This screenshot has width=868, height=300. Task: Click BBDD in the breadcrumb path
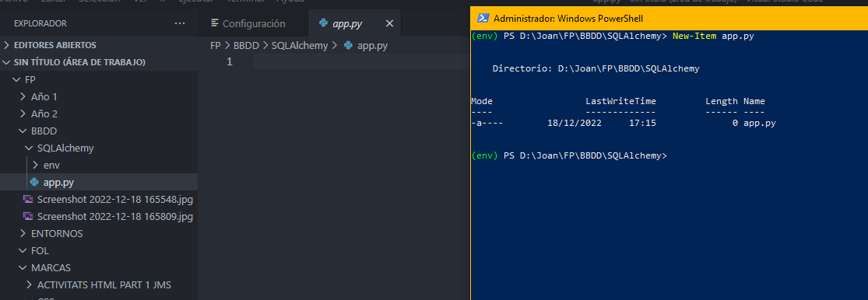tap(246, 46)
